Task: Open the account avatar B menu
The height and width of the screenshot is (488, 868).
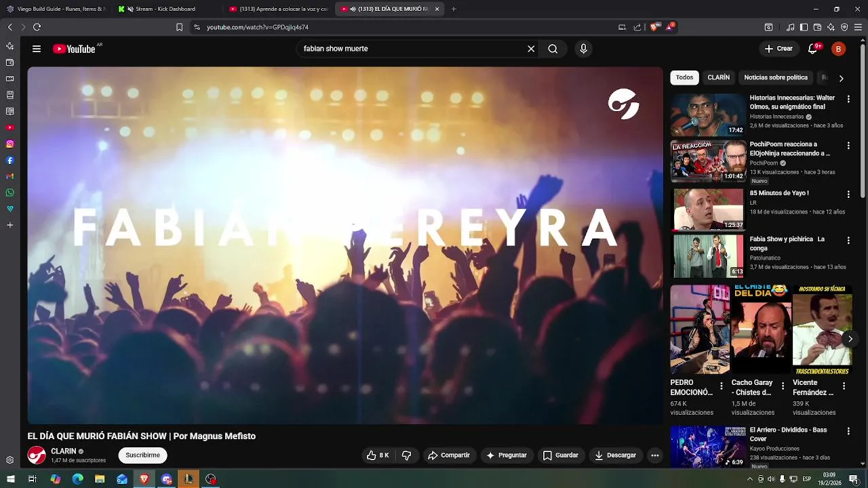Action: 838,49
